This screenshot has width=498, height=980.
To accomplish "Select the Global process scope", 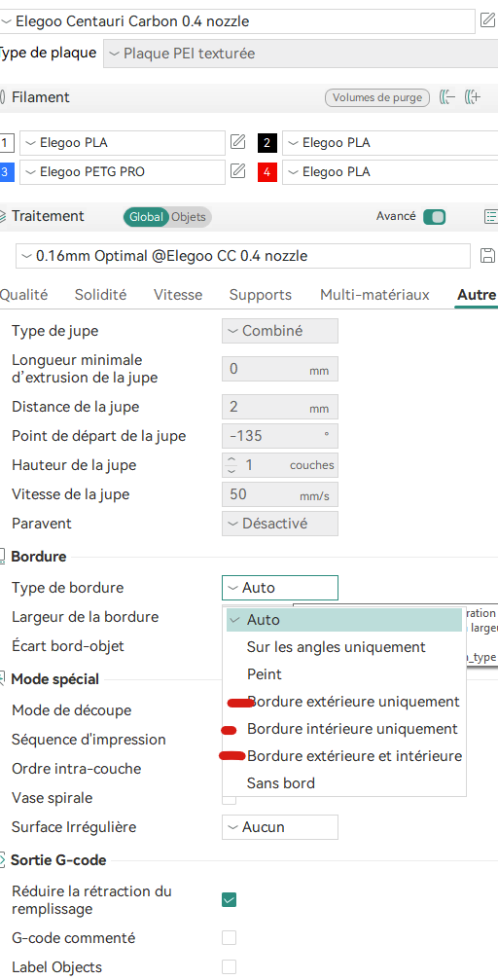I will click(x=148, y=217).
